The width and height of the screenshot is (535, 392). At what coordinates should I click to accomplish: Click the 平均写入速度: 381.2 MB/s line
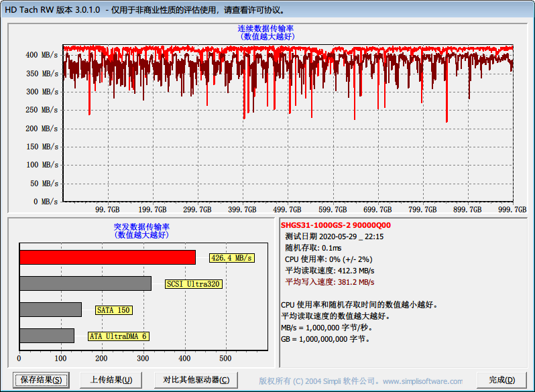point(330,282)
